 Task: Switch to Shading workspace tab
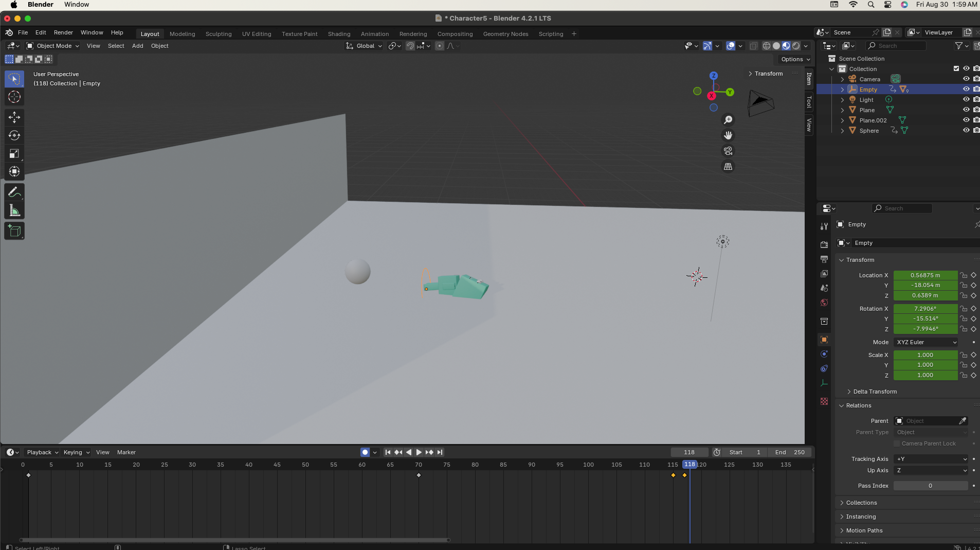[x=339, y=34]
